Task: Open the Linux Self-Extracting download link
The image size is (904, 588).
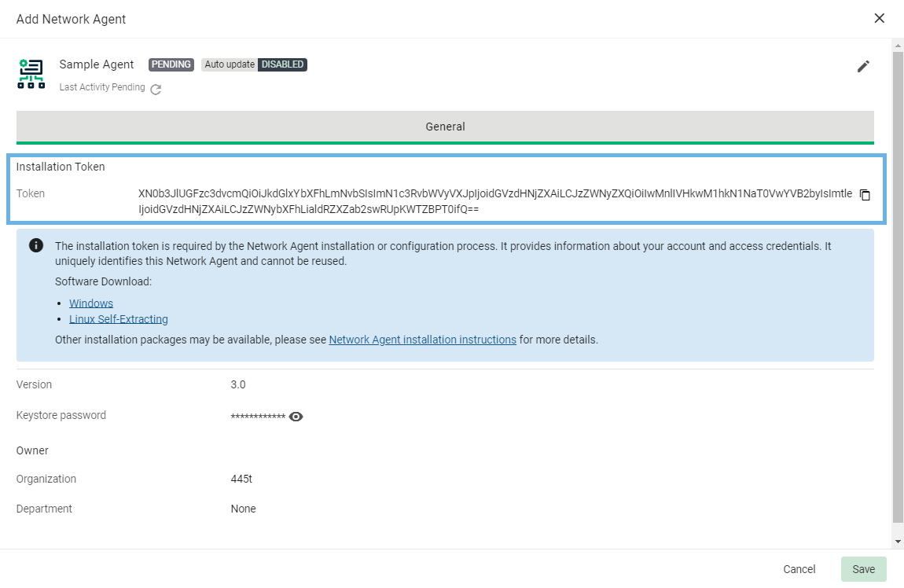Action: point(119,319)
